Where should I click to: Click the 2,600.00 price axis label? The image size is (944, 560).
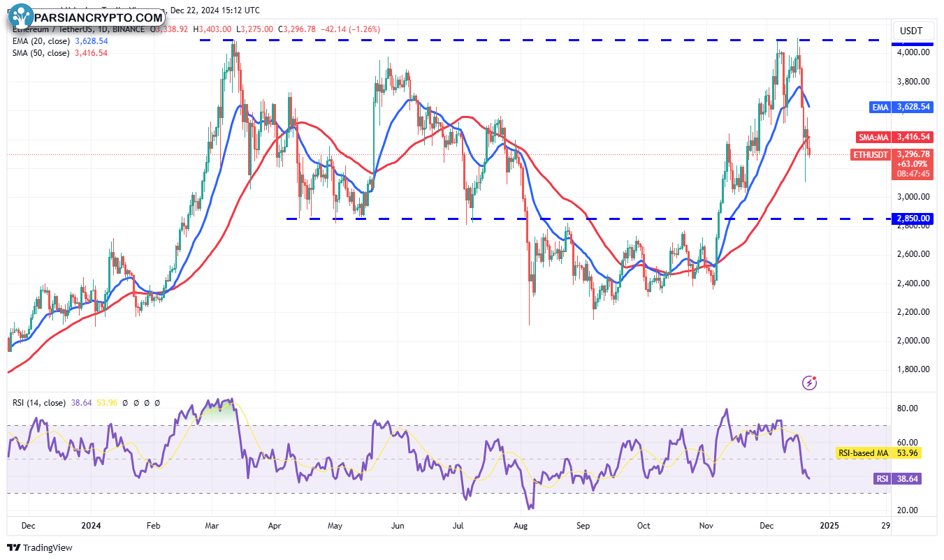tap(914, 254)
